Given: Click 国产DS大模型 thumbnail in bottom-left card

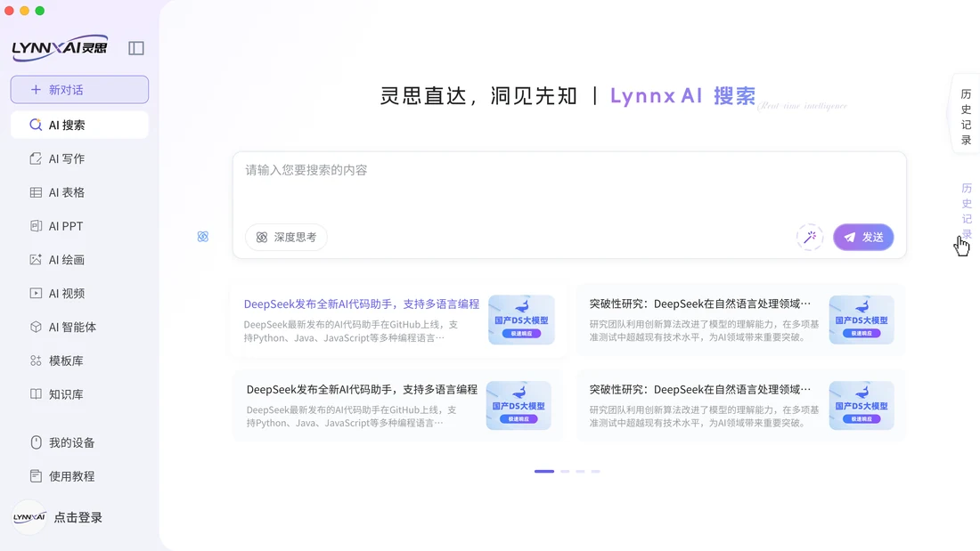Looking at the screenshot, I should (x=519, y=405).
